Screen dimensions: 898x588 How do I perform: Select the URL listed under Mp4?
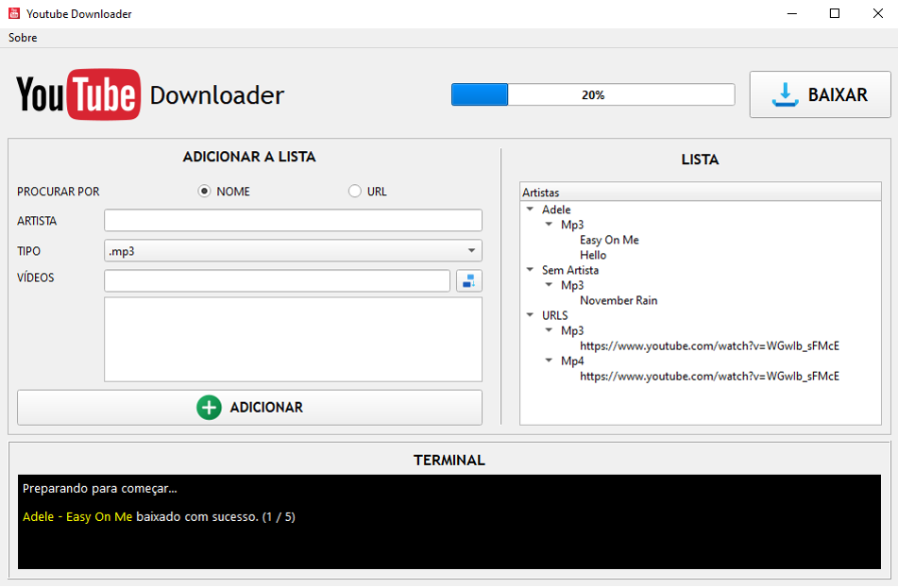[709, 377]
